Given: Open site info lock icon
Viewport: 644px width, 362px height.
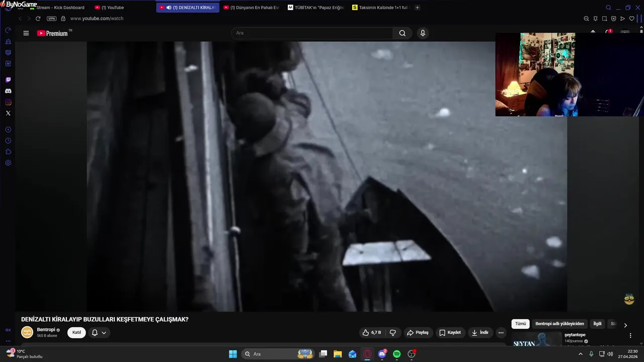Looking at the screenshot, I should 63,19.
